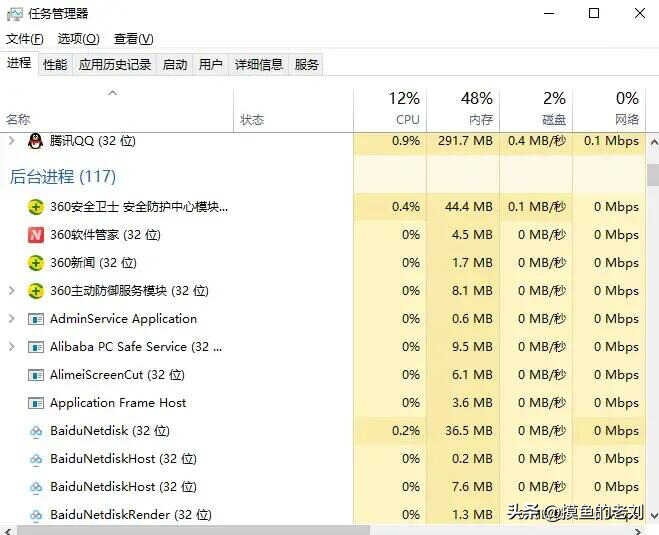Click the 291.7 MB memory value
This screenshot has width=659, height=535.
point(465,141)
